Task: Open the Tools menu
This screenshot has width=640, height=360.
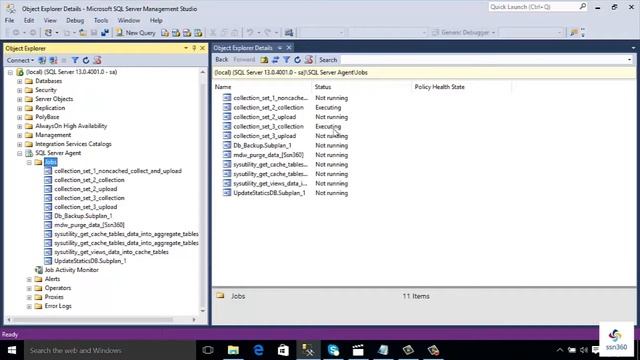Action: [x=101, y=20]
